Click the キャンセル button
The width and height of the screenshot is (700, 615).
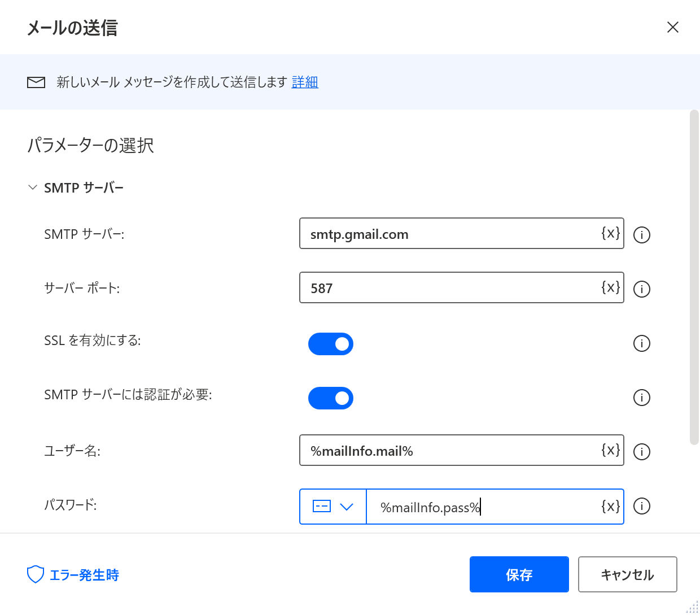click(x=628, y=574)
